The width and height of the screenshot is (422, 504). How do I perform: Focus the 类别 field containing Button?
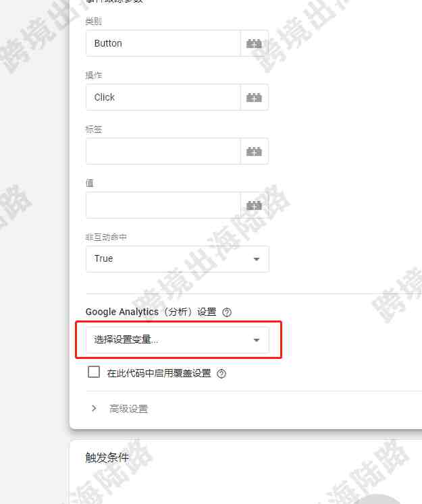pyautogui.click(x=163, y=43)
